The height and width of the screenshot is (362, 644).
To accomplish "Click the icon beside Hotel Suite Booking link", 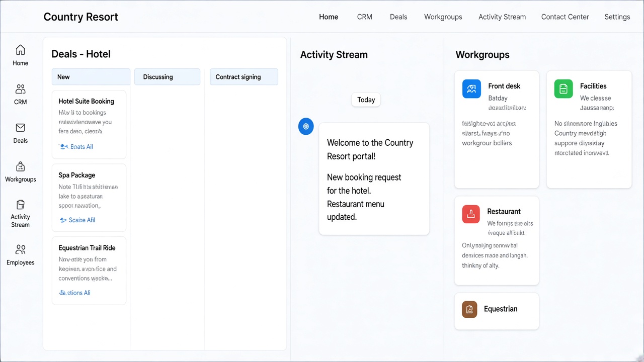I will (64, 147).
